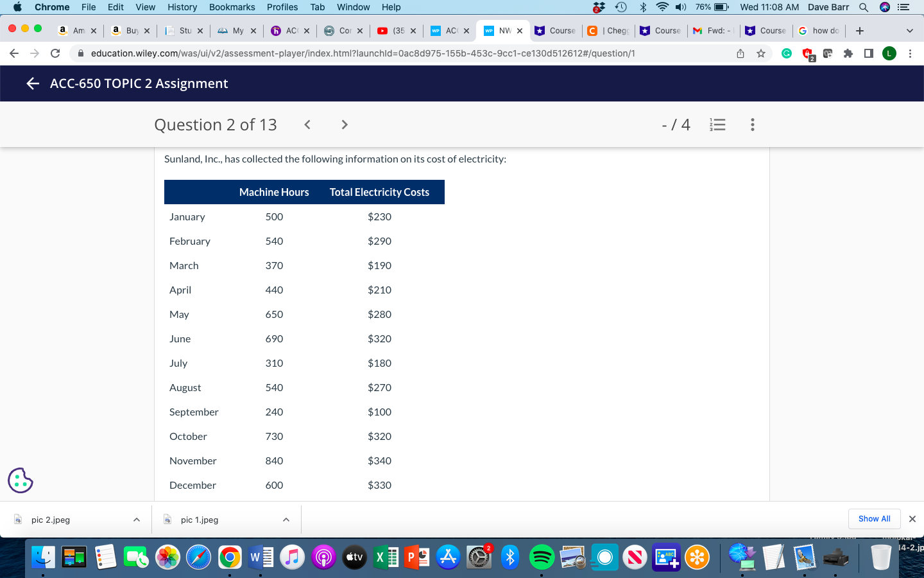Open the Bluetooth menu bar icon

[642, 7]
